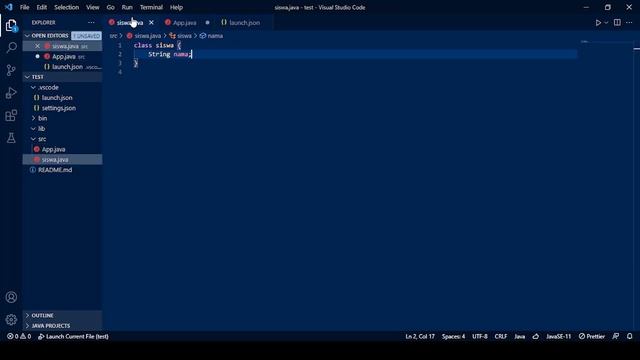This screenshot has height=360, width=640.
Task: Click unsaved dot on App.java tab
Action: pos(207,22)
